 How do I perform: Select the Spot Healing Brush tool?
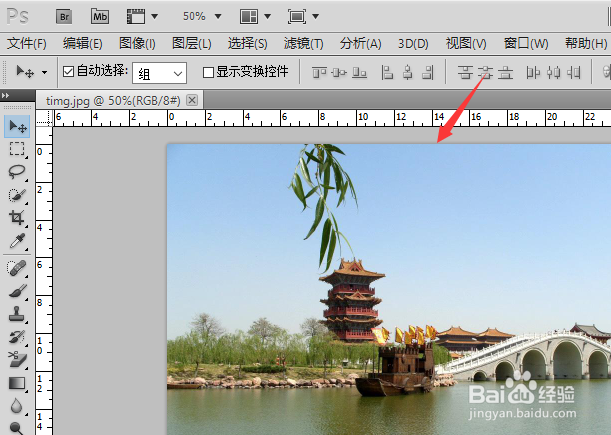[x=17, y=268]
